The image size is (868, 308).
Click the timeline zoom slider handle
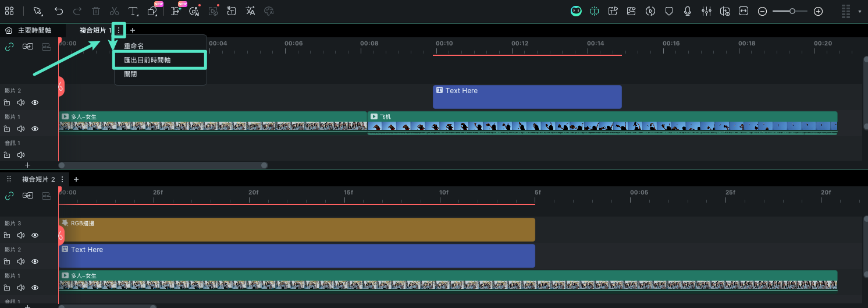tap(792, 11)
